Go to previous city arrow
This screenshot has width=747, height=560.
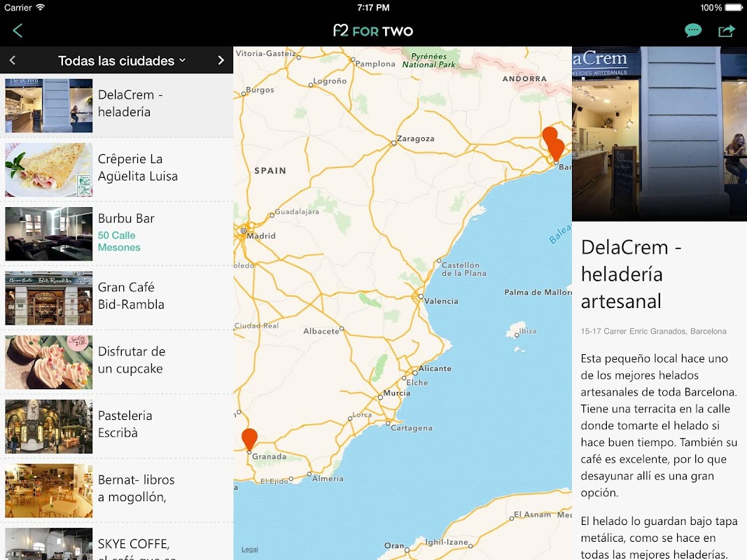(13, 60)
